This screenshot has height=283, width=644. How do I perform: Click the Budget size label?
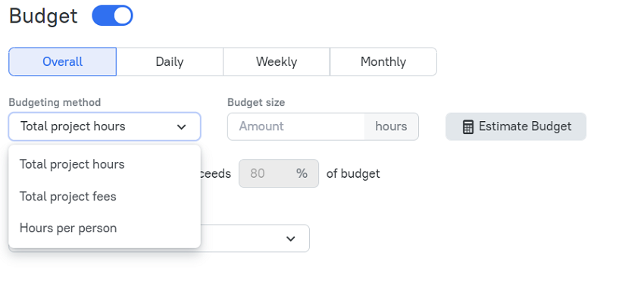256,103
